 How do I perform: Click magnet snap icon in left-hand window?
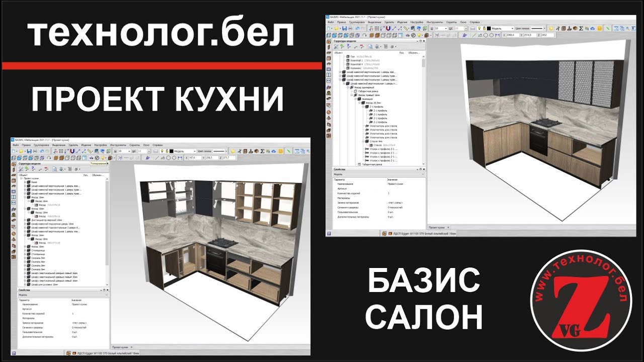pyautogui.click(x=72, y=151)
